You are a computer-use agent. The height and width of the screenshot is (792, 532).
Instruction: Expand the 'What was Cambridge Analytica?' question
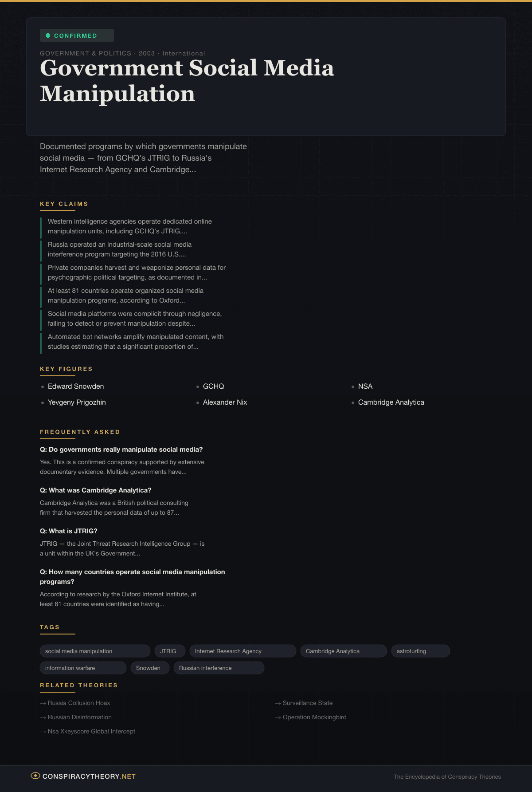point(96,490)
